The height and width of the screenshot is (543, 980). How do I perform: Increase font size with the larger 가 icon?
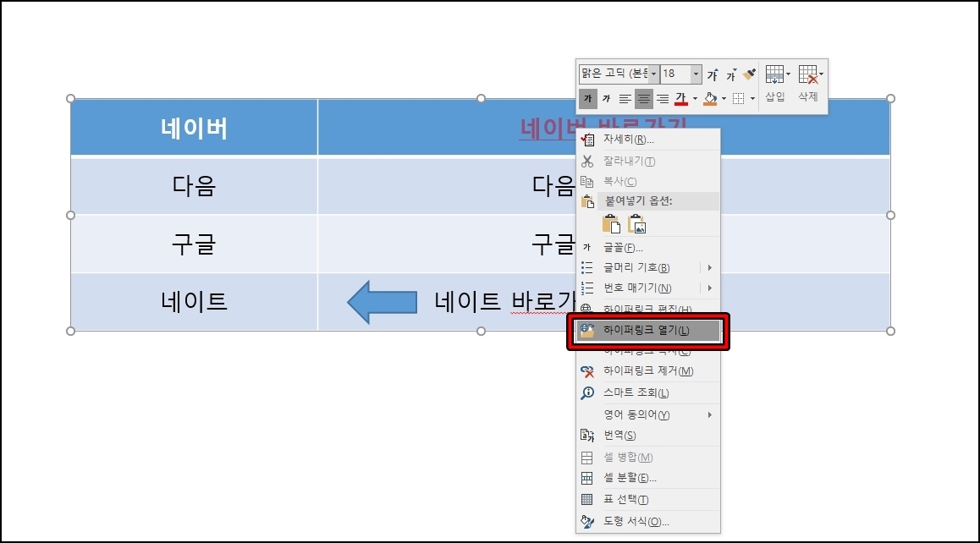point(713,75)
